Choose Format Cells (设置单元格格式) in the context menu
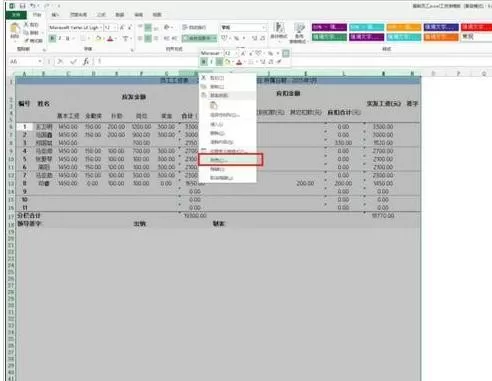This screenshot has width=492, height=381. (228, 151)
